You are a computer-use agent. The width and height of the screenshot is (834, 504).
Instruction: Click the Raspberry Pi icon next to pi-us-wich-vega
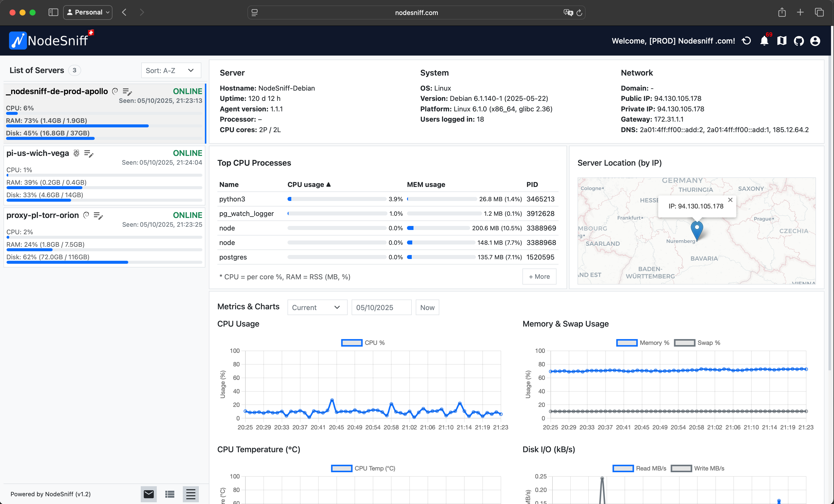click(x=76, y=153)
